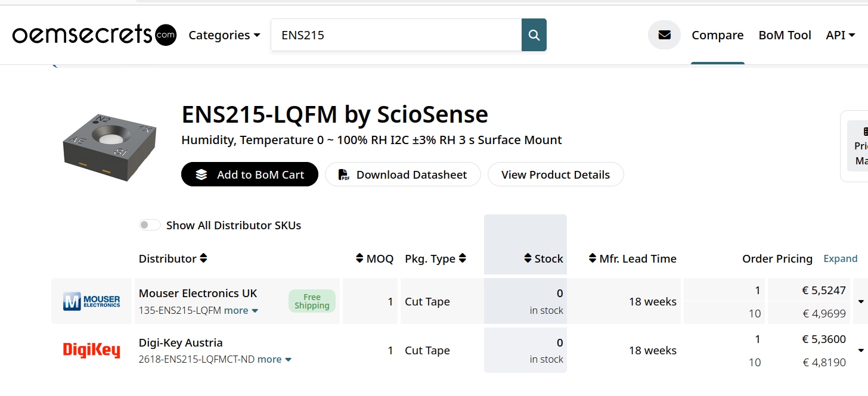Open the Compare tab
Screen dimensions: 868x396
point(717,35)
